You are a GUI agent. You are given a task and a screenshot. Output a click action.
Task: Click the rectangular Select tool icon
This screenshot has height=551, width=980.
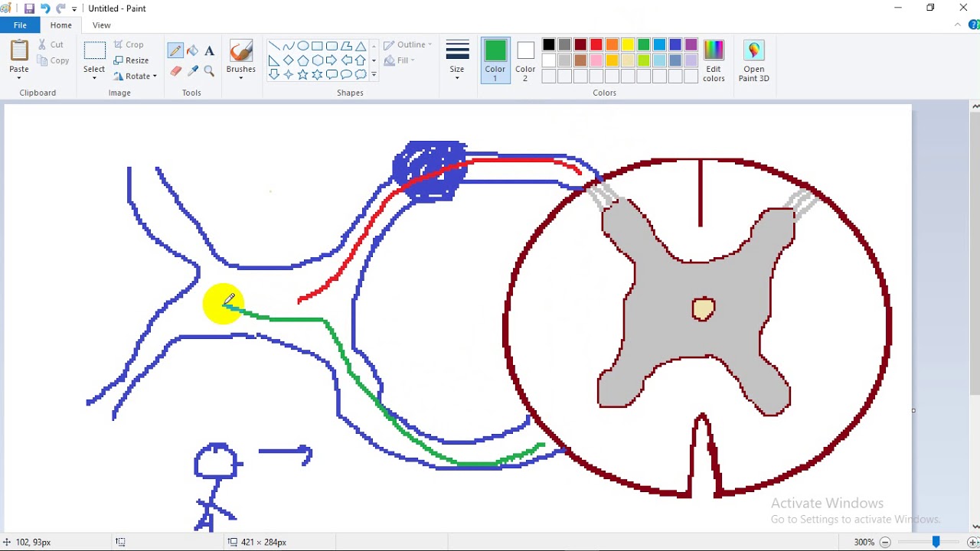tap(94, 51)
